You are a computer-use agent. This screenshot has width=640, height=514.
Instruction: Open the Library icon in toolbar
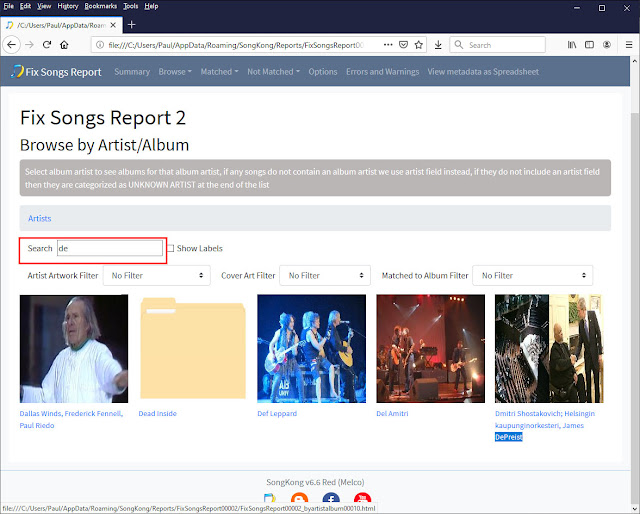pos(572,45)
